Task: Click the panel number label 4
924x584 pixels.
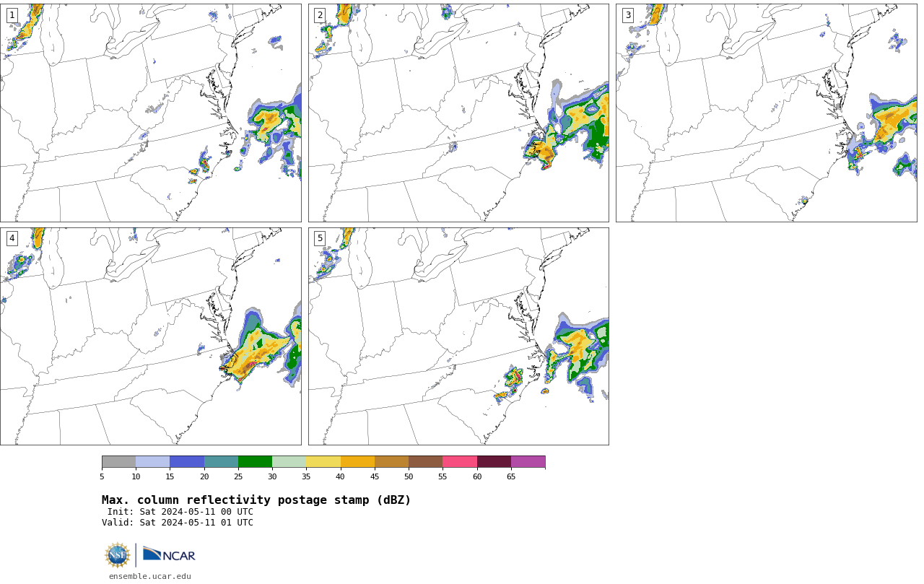Action: point(12,238)
